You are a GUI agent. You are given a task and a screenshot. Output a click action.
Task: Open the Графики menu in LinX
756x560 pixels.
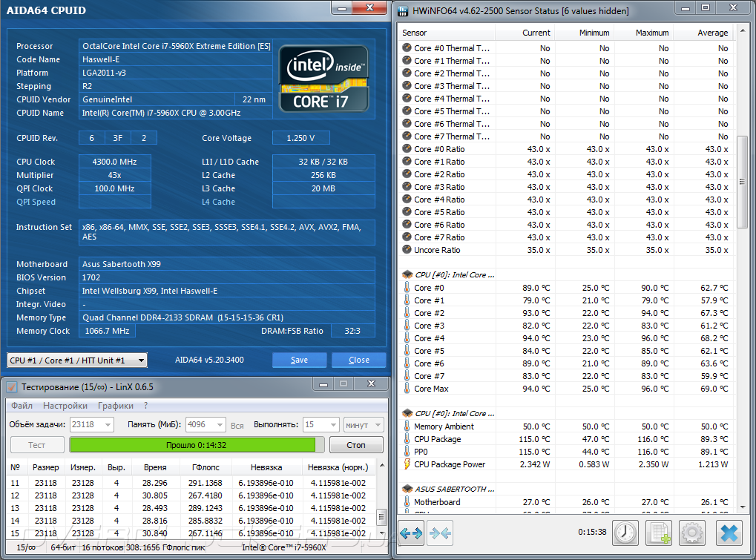click(x=116, y=406)
